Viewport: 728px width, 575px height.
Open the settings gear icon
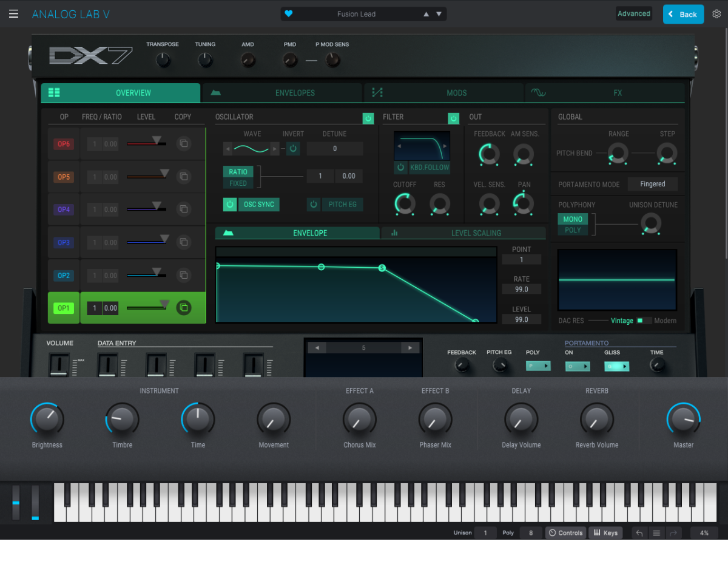[716, 14]
